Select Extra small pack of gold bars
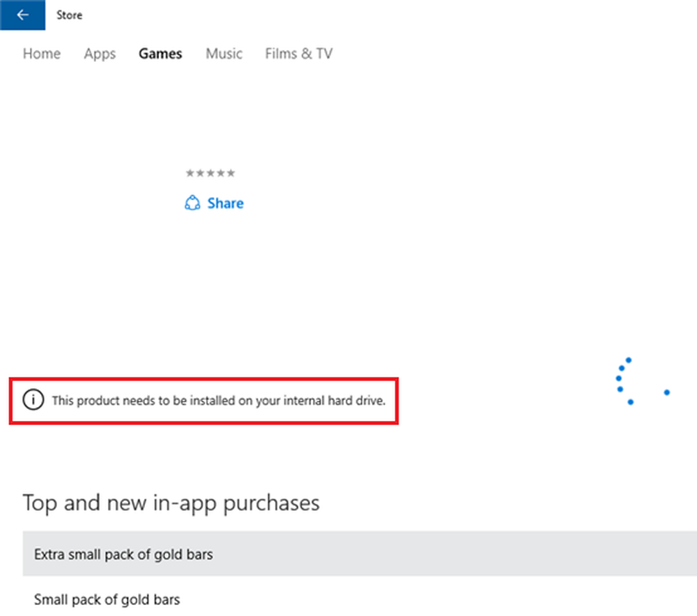 coord(360,554)
